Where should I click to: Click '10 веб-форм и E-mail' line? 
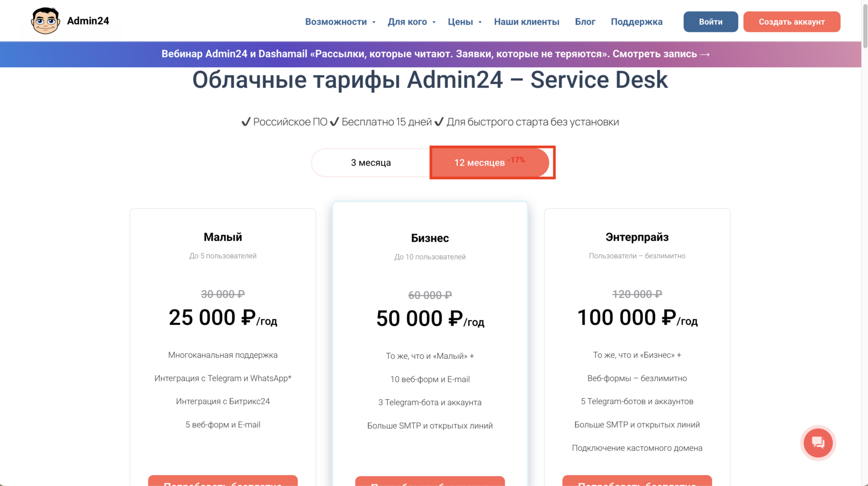(x=430, y=379)
